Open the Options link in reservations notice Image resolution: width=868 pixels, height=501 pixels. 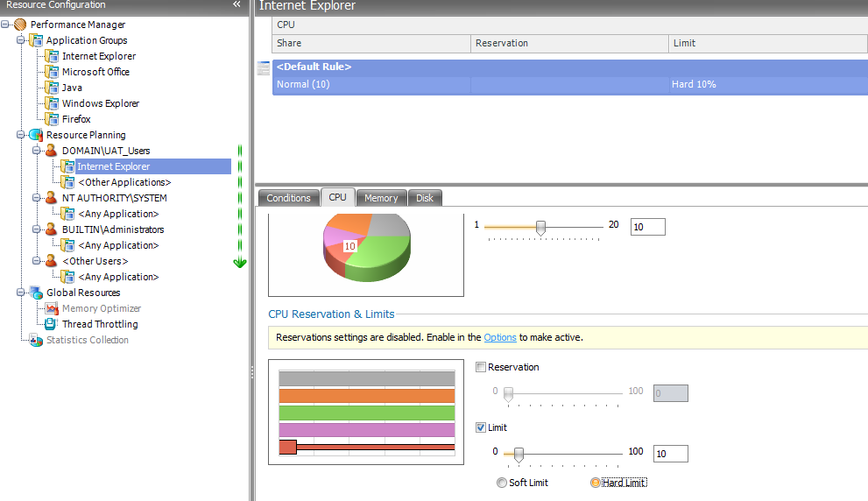click(500, 337)
